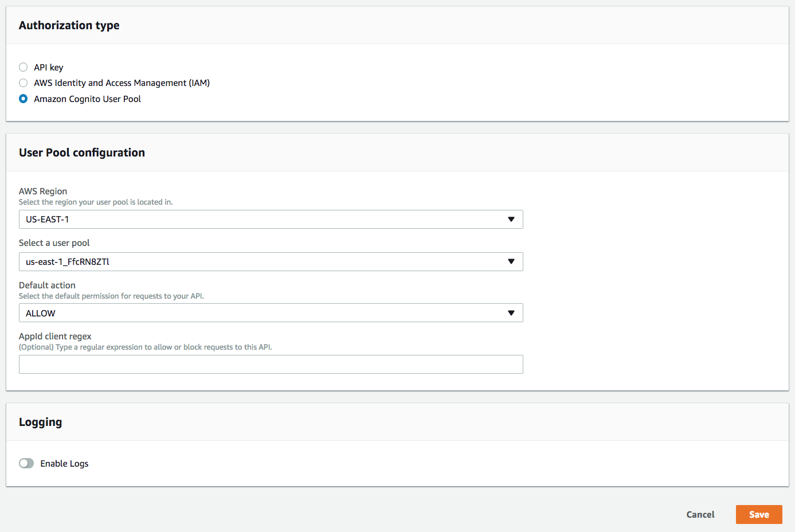Click the 'Select a user pool' label
The width and height of the screenshot is (795, 532).
(x=54, y=242)
